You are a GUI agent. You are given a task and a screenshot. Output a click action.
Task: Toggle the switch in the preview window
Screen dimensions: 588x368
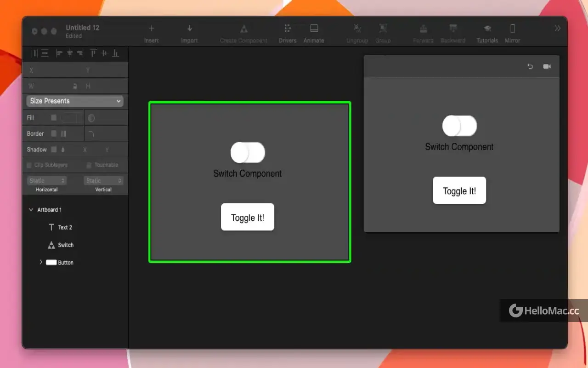pos(459,126)
